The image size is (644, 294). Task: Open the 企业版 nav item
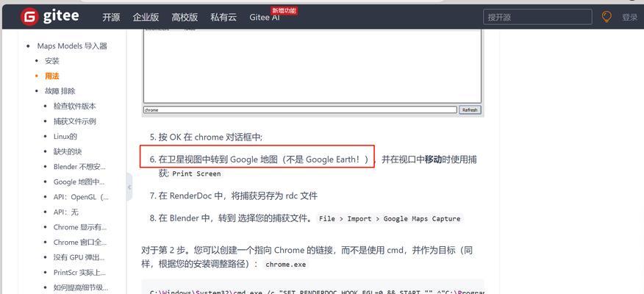point(146,17)
